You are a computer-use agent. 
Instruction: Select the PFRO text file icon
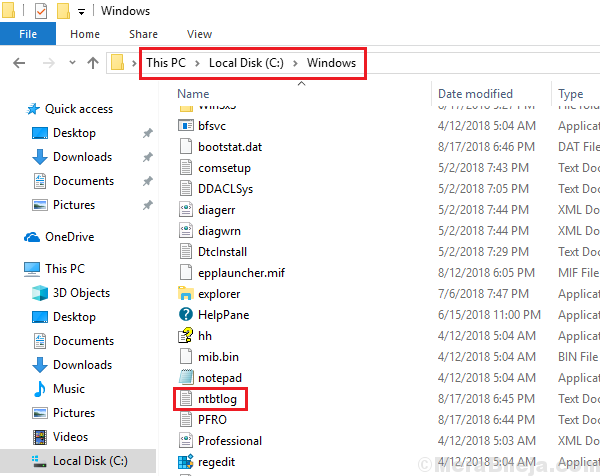[x=186, y=419]
